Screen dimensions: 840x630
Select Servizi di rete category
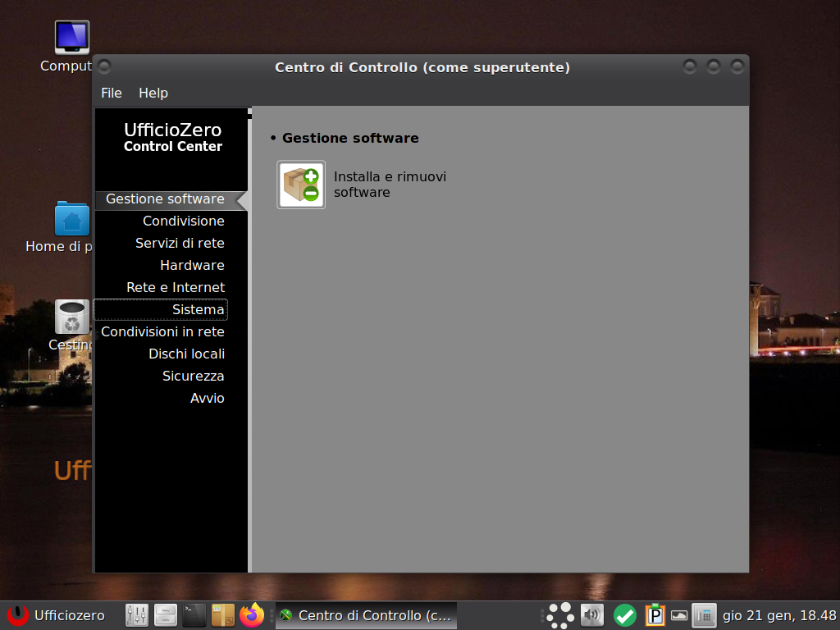point(180,243)
